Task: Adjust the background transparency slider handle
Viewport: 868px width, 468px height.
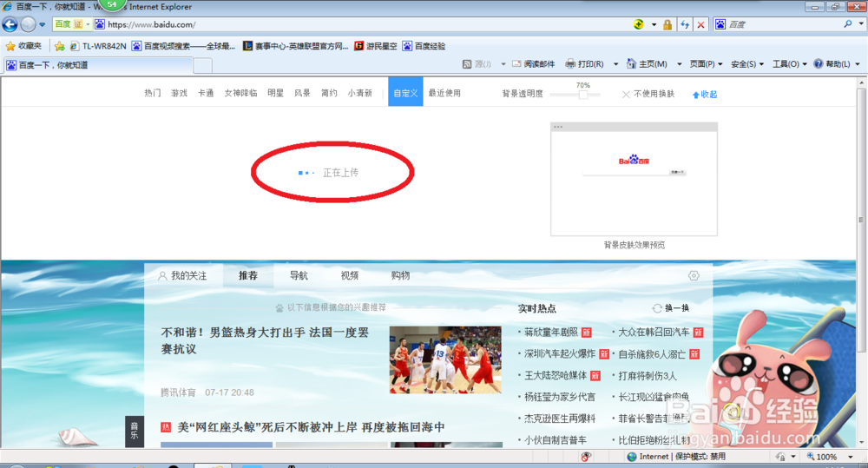Action: tap(583, 95)
